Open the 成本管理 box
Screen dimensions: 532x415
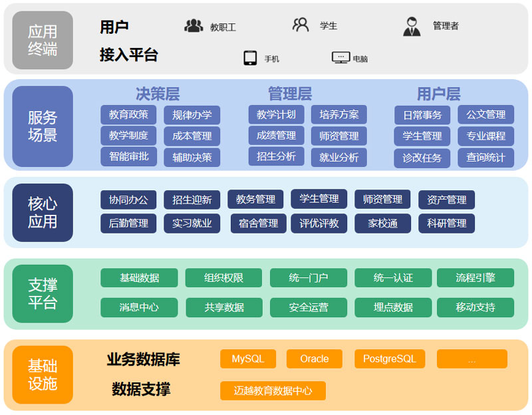pos(192,136)
